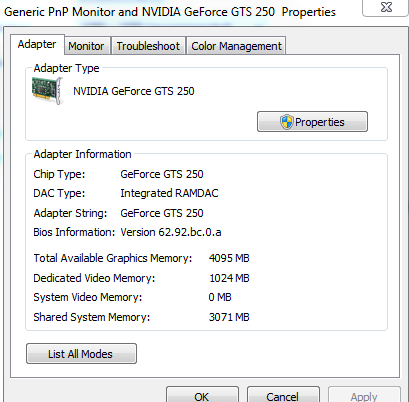Click the NVIDIA graphics adapter card icon
The width and height of the screenshot is (409, 402).
(47, 91)
